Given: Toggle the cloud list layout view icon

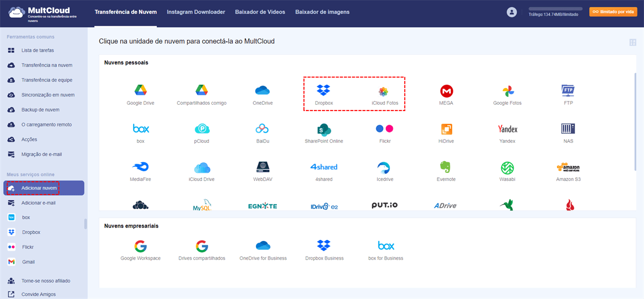Looking at the screenshot, I should point(634,42).
